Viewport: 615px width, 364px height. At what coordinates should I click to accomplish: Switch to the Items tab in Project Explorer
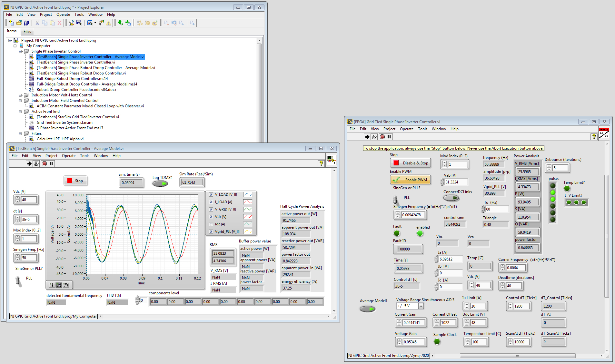pyautogui.click(x=12, y=31)
